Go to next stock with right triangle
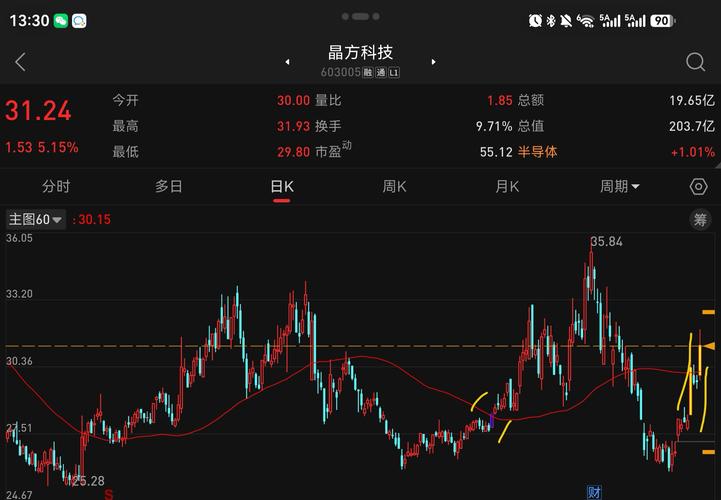 (x=433, y=62)
